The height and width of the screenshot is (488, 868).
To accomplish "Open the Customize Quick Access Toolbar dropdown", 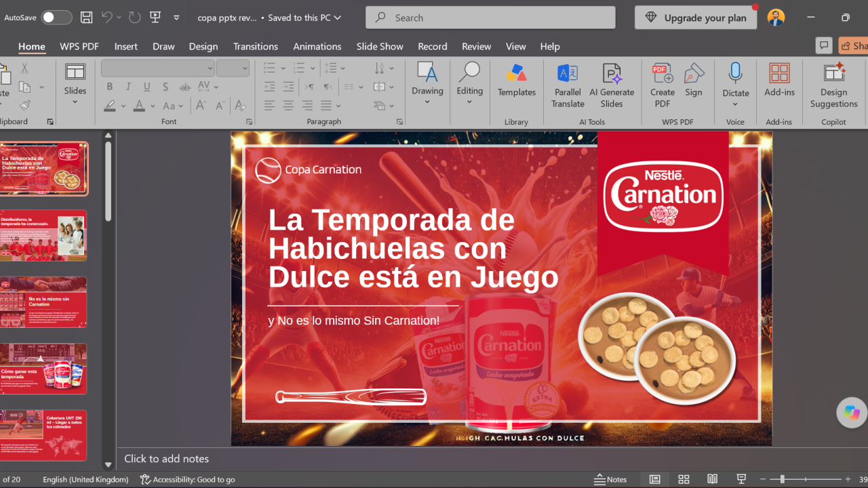I will [x=176, y=18].
